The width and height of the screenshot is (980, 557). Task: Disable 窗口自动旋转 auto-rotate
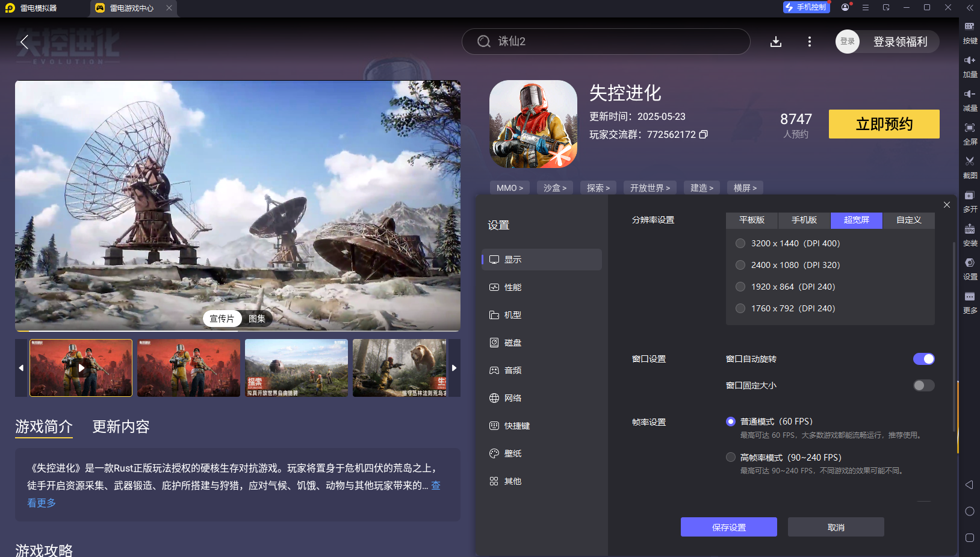click(x=923, y=359)
